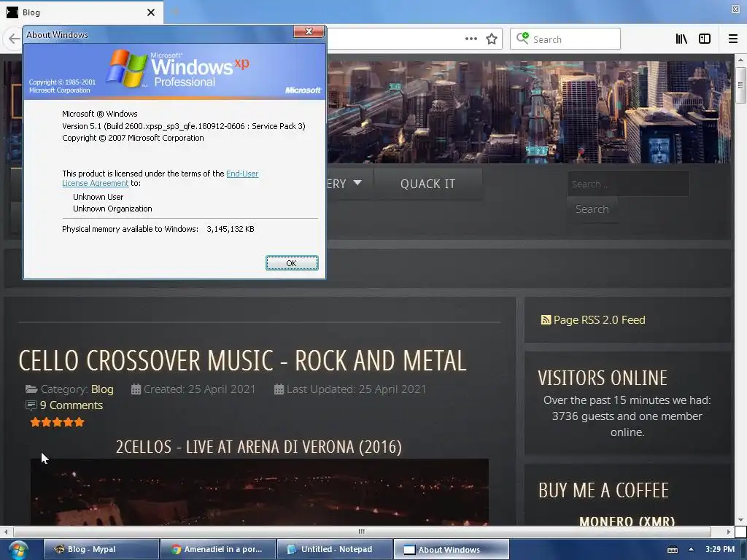Open the browser hamburger menu

(x=733, y=39)
